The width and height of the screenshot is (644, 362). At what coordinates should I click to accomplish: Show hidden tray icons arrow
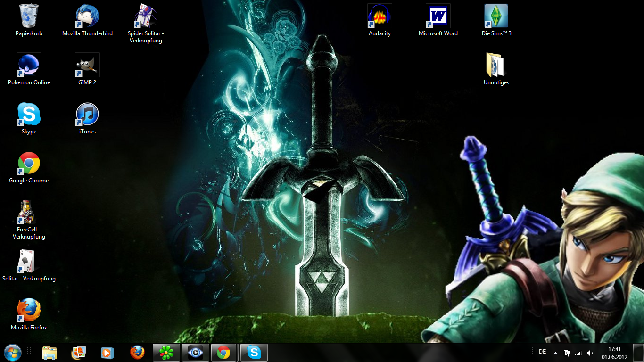point(555,353)
